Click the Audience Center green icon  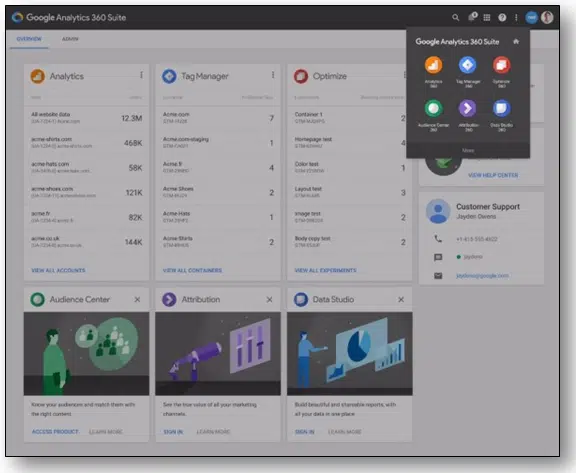tap(37, 300)
